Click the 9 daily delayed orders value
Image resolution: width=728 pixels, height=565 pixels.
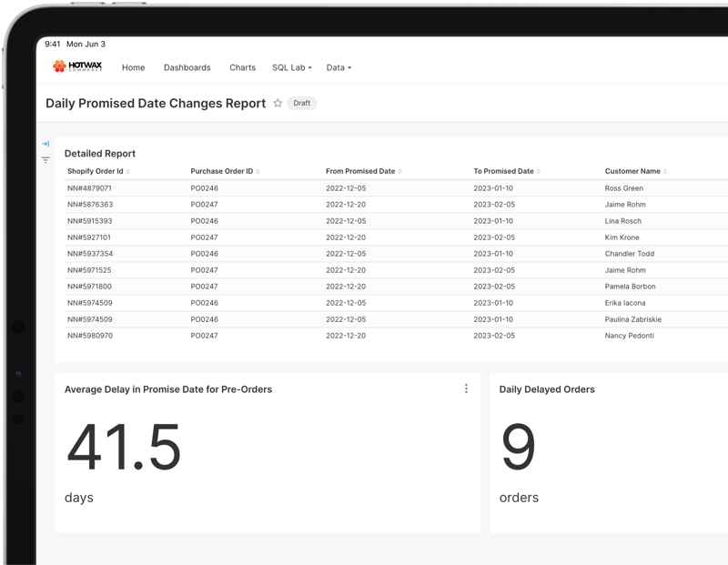518,447
